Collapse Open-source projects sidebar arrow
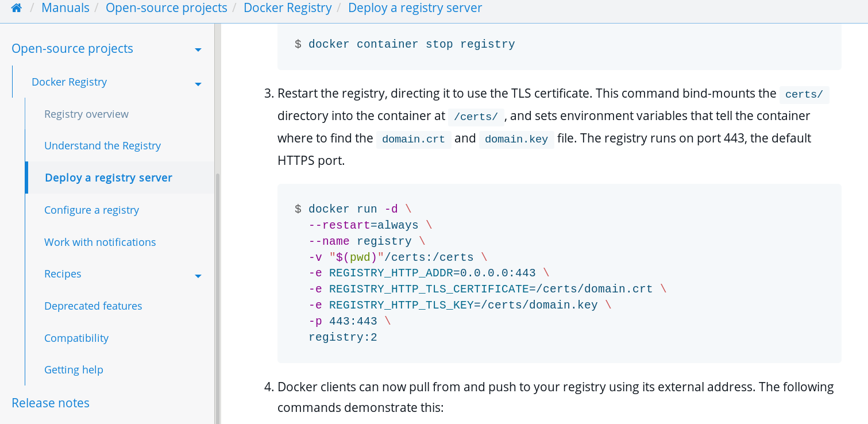 (198, 50)
